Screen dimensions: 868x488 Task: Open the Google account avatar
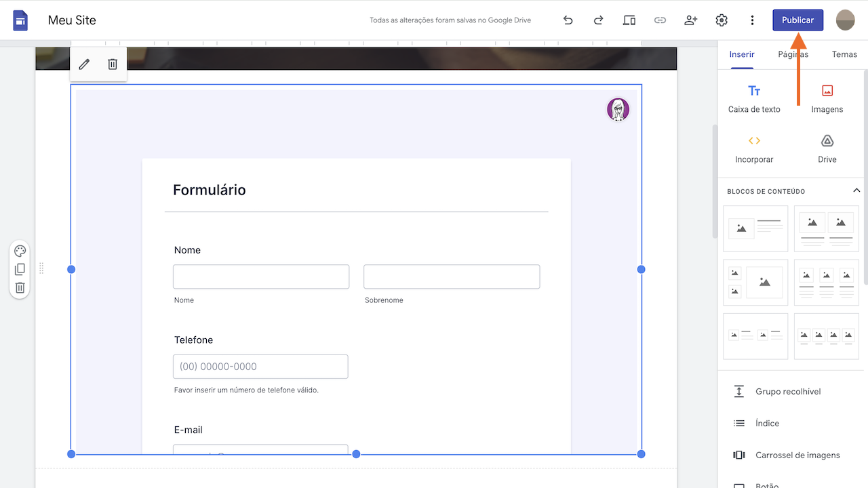846,20
